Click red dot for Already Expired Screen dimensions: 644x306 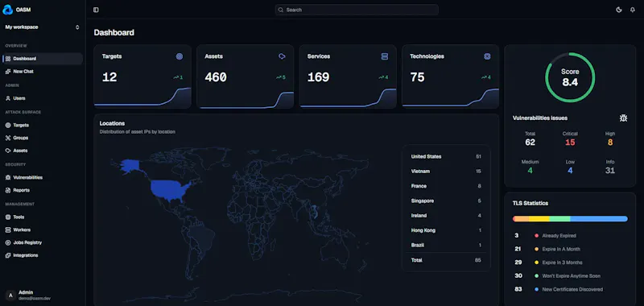click(x=536, y=236)
